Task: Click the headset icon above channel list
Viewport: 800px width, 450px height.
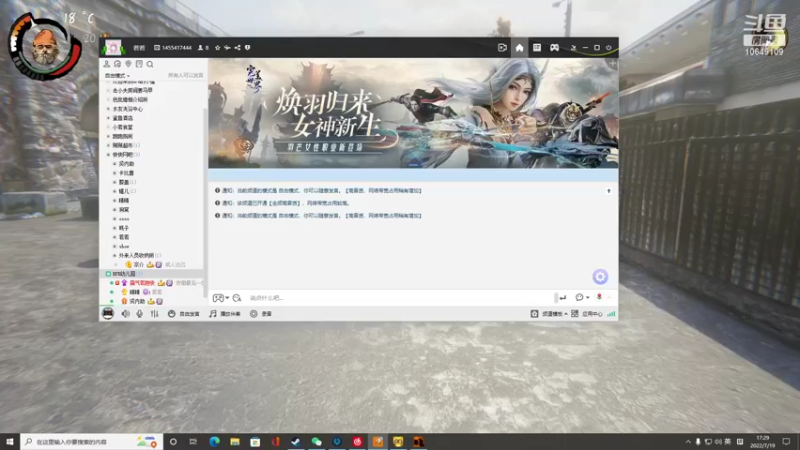Action: (117, 64)
